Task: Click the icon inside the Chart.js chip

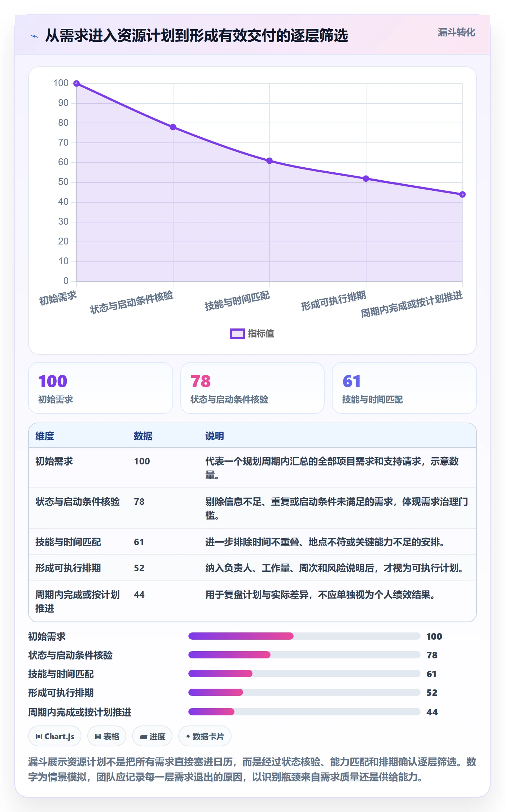Action: click(x=39, y=737)
